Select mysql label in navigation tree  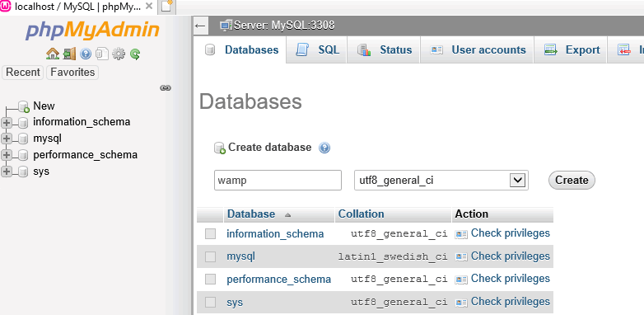[x=47, y=139]
